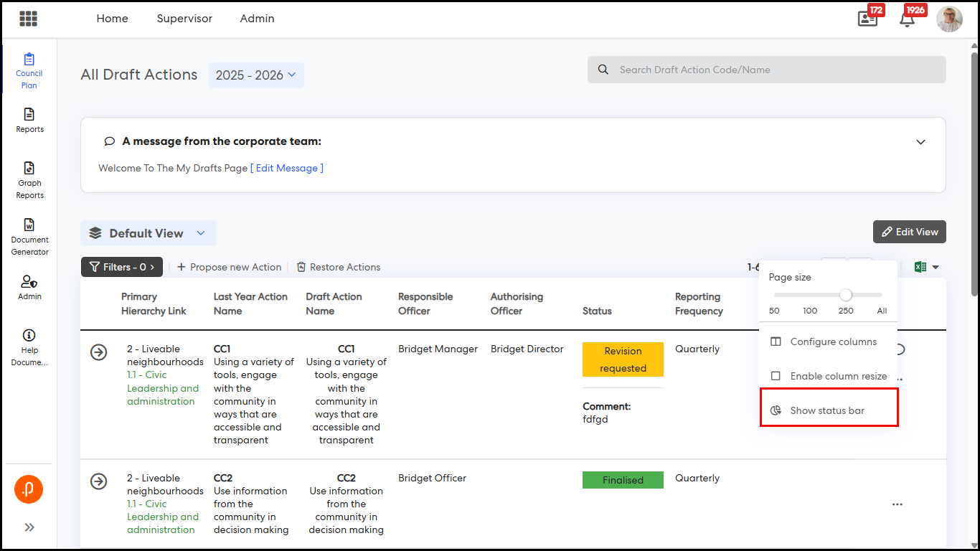
Task: Toggle Show status bar option
Action: point(827,410)
